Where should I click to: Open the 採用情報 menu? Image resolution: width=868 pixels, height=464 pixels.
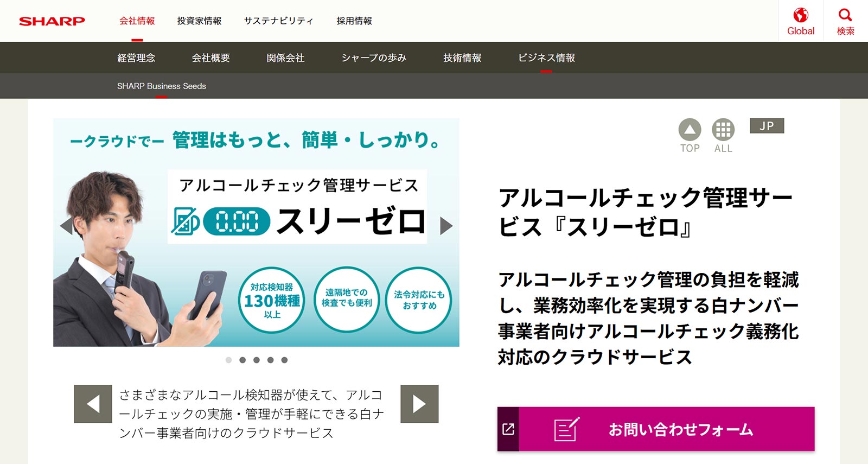354,21
